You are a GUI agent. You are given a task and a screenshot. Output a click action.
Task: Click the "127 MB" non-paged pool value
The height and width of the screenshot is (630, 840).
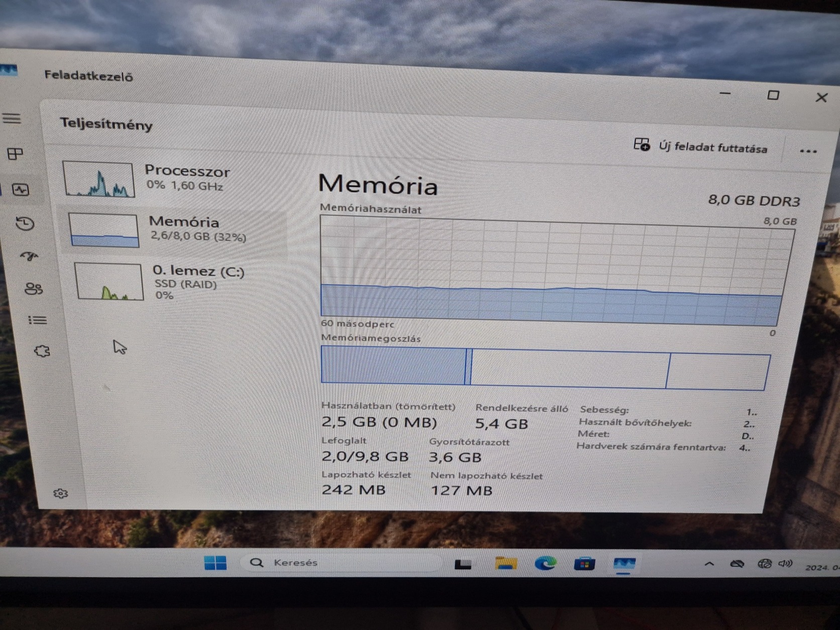[462, 490]
